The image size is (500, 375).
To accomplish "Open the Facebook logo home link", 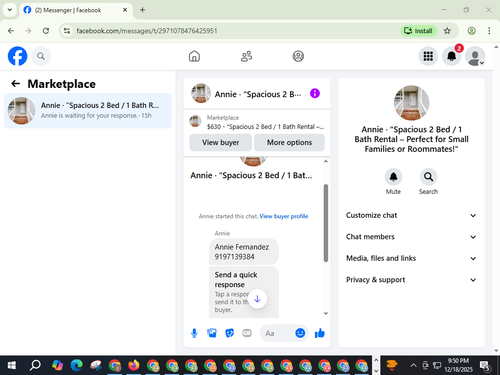I will [x=17, y=56].
